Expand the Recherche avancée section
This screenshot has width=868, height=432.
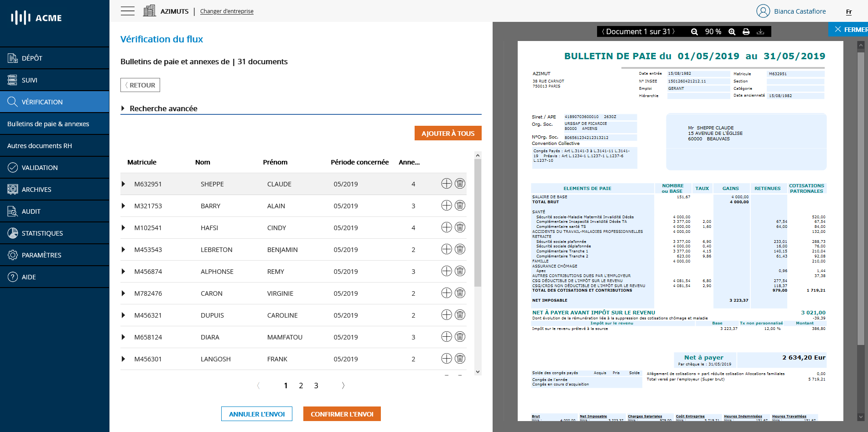(123, 108)
